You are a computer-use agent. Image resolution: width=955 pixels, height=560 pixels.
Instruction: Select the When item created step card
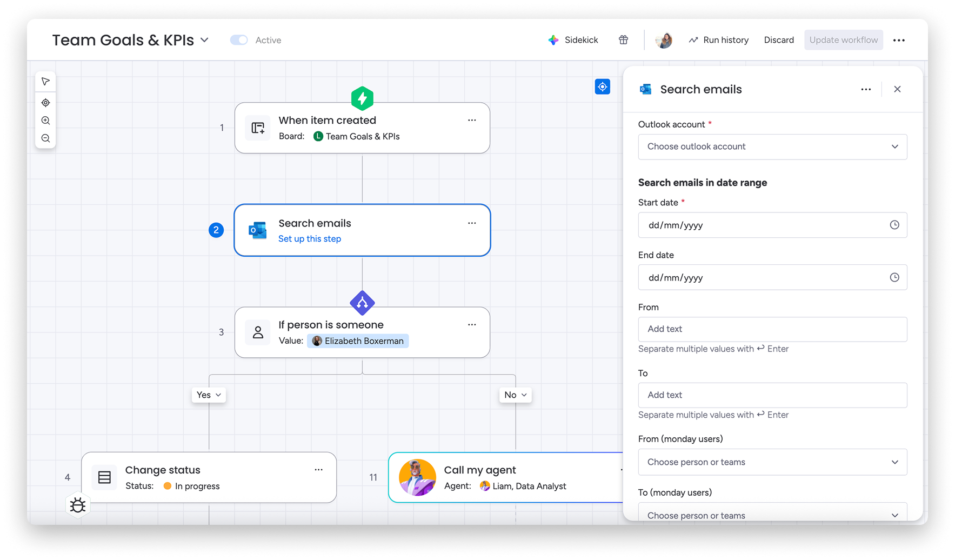tap(362, 128)
